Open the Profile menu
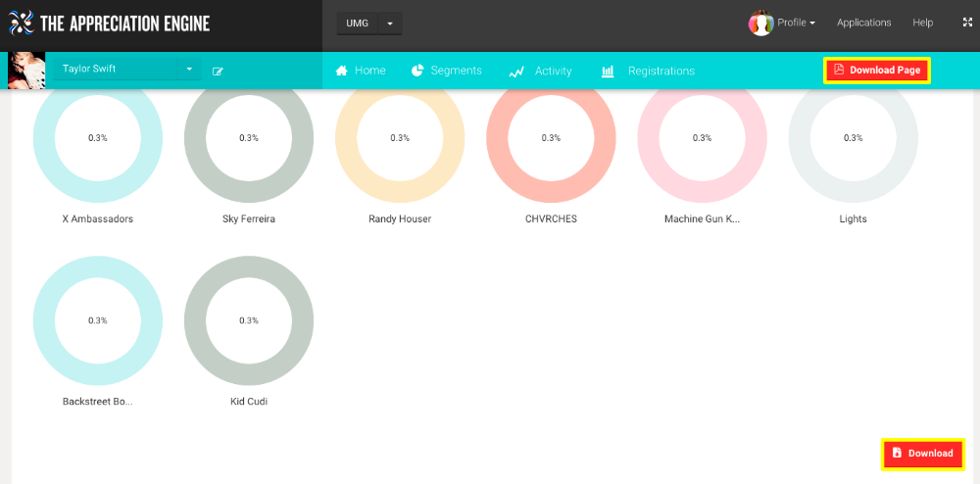Image resolution: width=980 pixels, height=484 pixels. click(796, 23)
